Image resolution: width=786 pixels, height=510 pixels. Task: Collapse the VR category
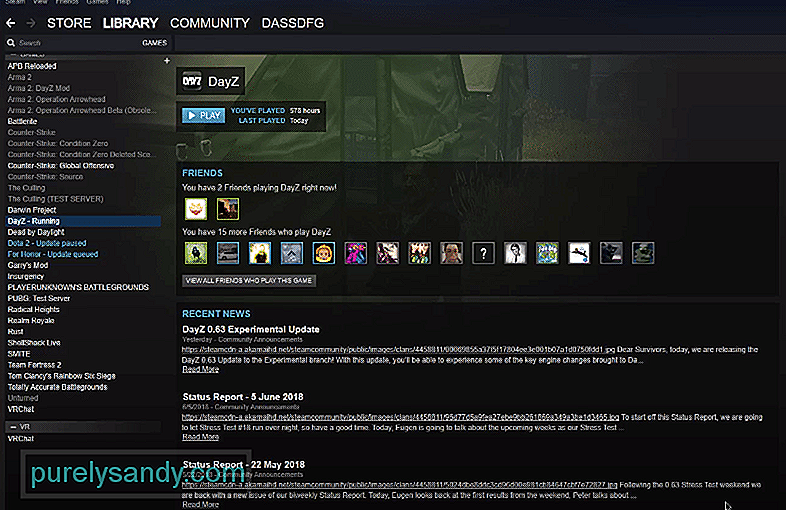click(14, 427)
